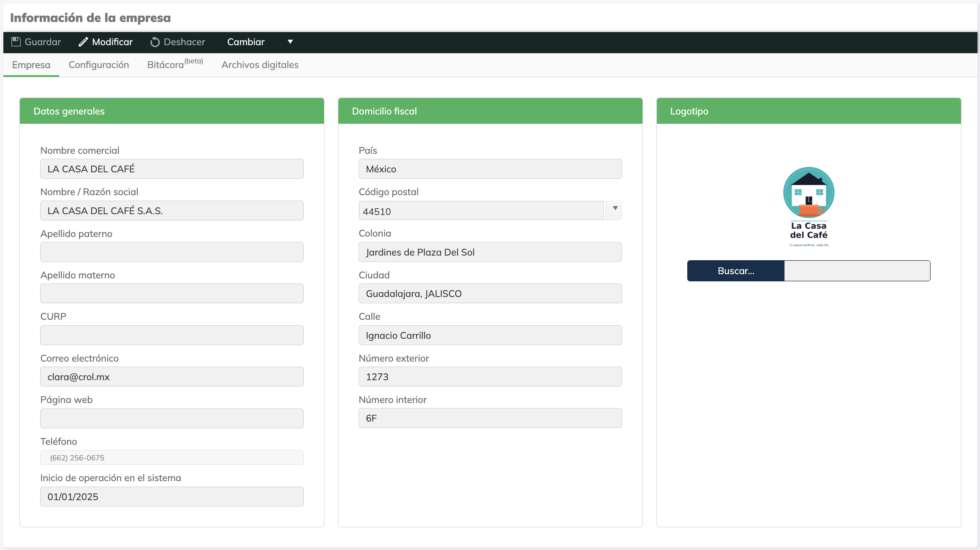This screenshot has height=550, width=980.
Task: Click the Deshacer undo arrow icon
Action: click(x=155, y=42)
